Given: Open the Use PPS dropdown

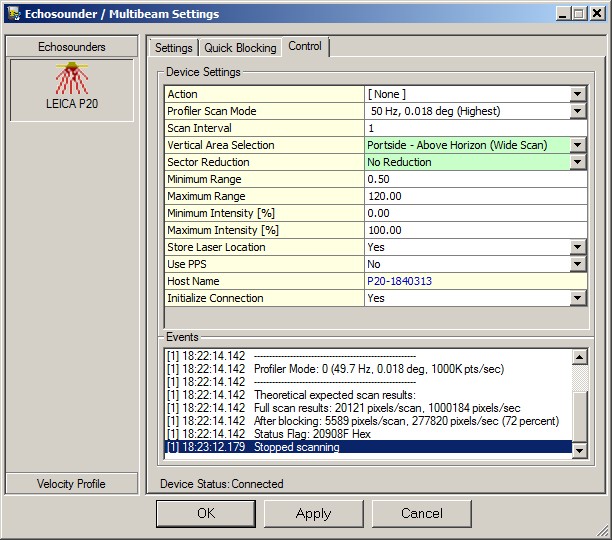Looking at the screenshot, I should tap(577, 264).
